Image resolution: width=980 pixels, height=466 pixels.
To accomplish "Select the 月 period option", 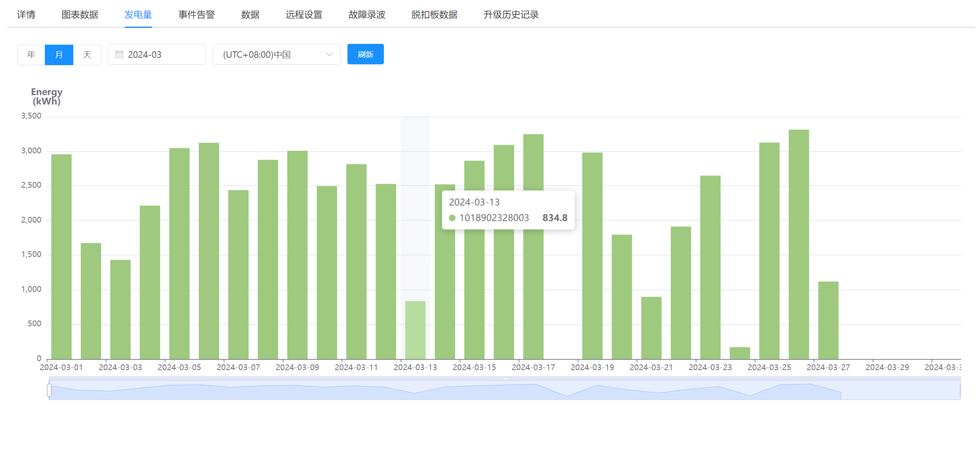I will [x=59, y=55].
